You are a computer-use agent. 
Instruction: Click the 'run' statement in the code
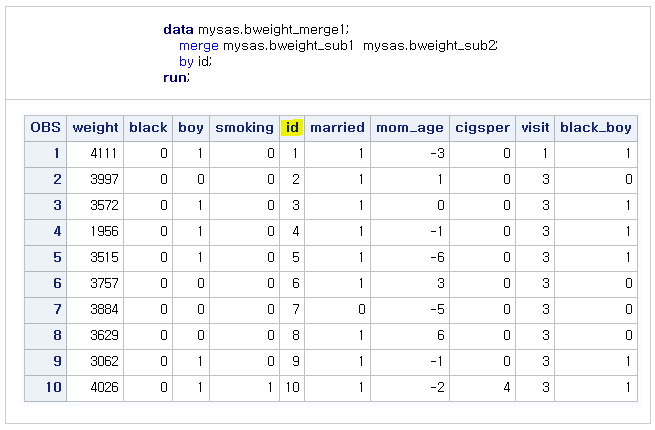coord(174,77)
